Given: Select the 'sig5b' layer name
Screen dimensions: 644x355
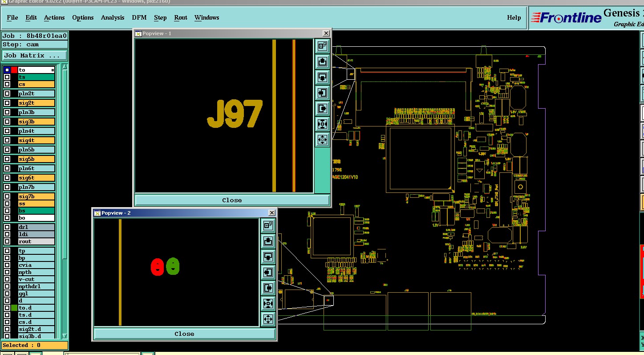Looking at the screenshot, I should [36, 159].
